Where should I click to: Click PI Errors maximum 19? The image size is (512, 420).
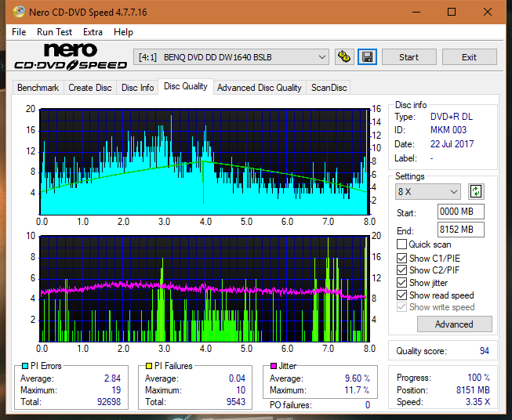(x=116, y=390)
